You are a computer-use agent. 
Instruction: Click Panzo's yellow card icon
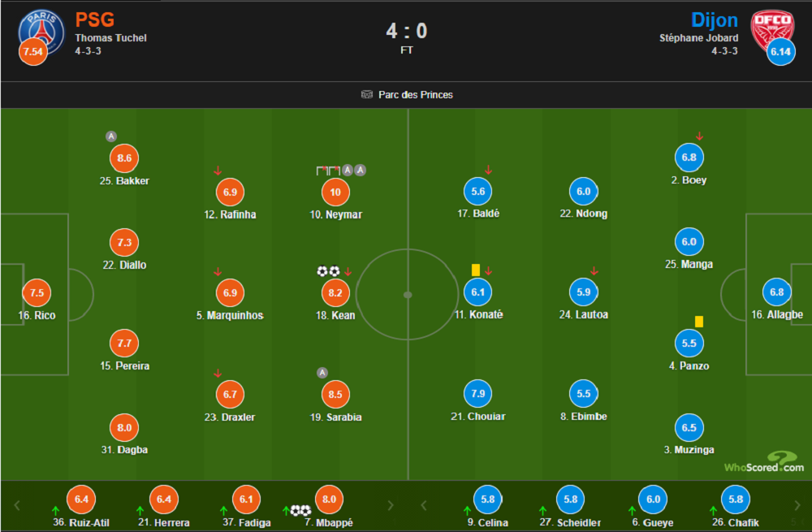coord(698,322)
